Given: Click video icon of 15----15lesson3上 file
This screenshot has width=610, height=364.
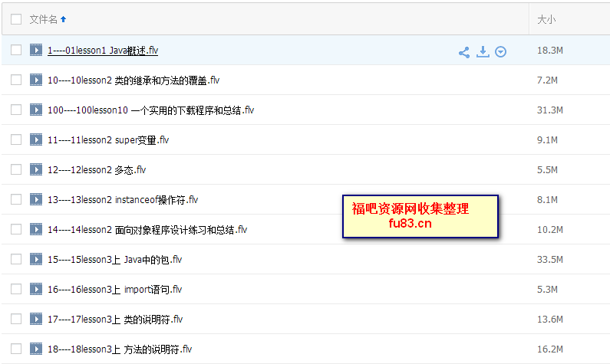Looking at the screenshot, I should (x=36, y=259).
